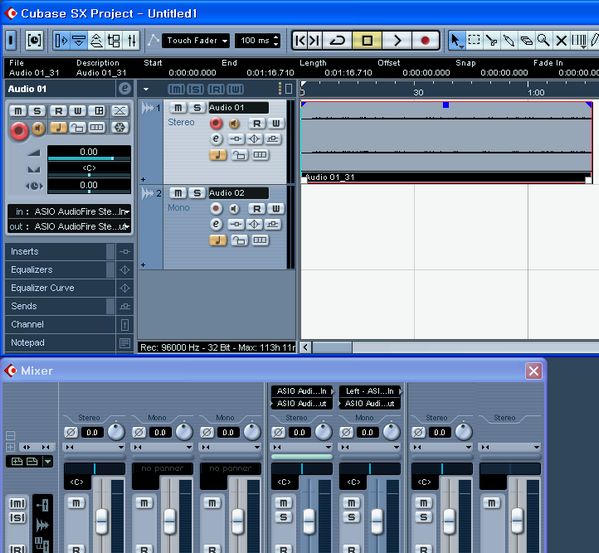
Task: Open mixer input routing 'Left - ASI...In'
Action: (x=370, y=391)
